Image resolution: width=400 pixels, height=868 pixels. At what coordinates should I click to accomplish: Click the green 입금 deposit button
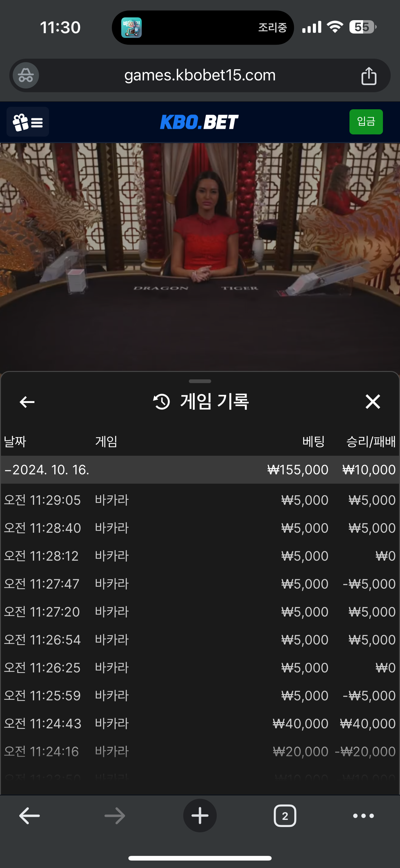[366, 122]
